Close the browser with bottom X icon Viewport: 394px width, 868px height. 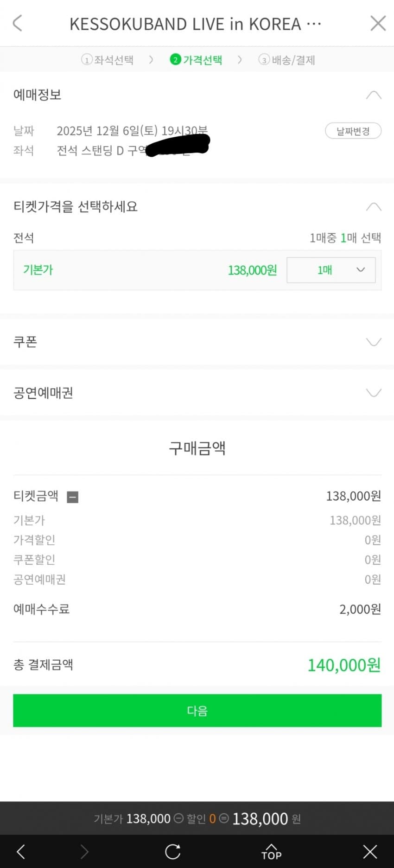pyautogui.click(x=370, y=852)
